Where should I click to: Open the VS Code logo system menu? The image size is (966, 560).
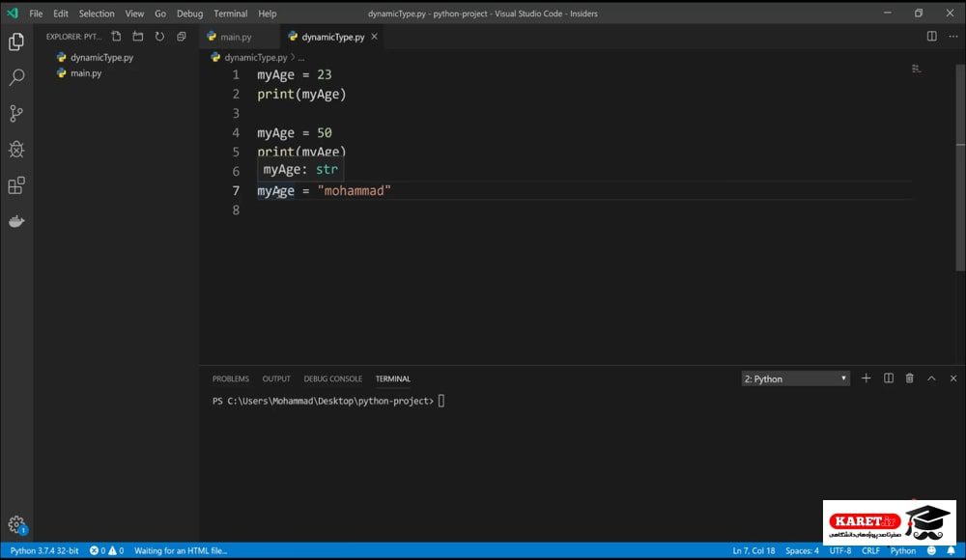pyautogui.click(x=13, y=13)
